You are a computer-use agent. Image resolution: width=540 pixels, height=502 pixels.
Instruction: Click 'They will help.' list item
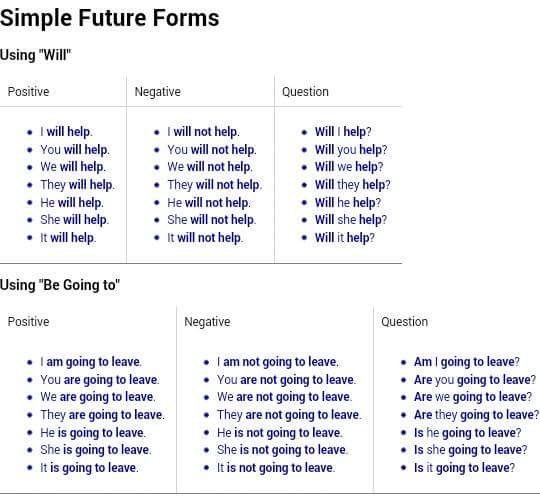tap(77, 185)
